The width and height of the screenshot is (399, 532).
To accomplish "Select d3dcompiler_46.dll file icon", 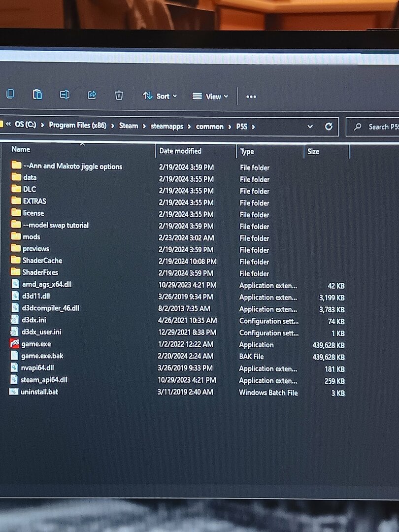I will click(15, 307).
